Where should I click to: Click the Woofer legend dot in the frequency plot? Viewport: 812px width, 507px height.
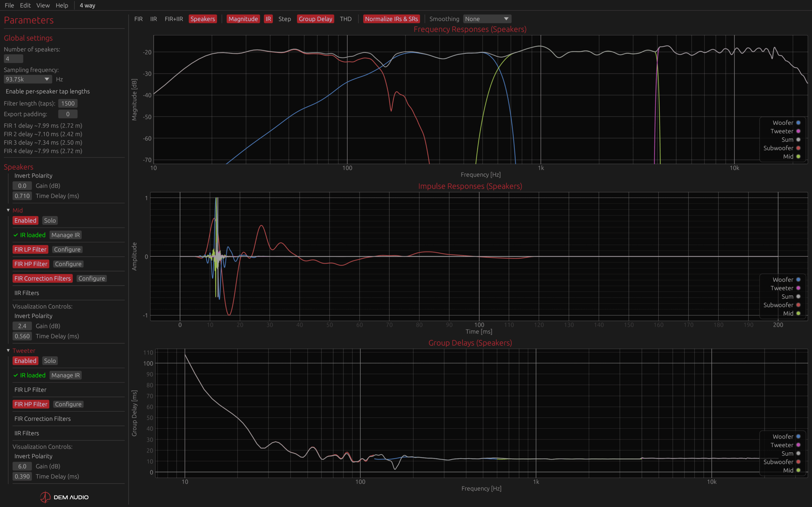[798, 123]
